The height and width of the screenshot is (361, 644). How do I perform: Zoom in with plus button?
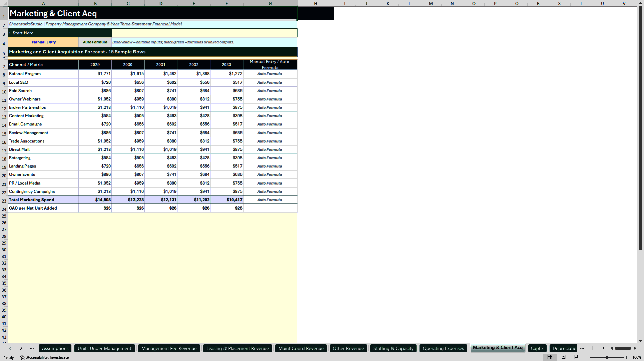point(627,357)
